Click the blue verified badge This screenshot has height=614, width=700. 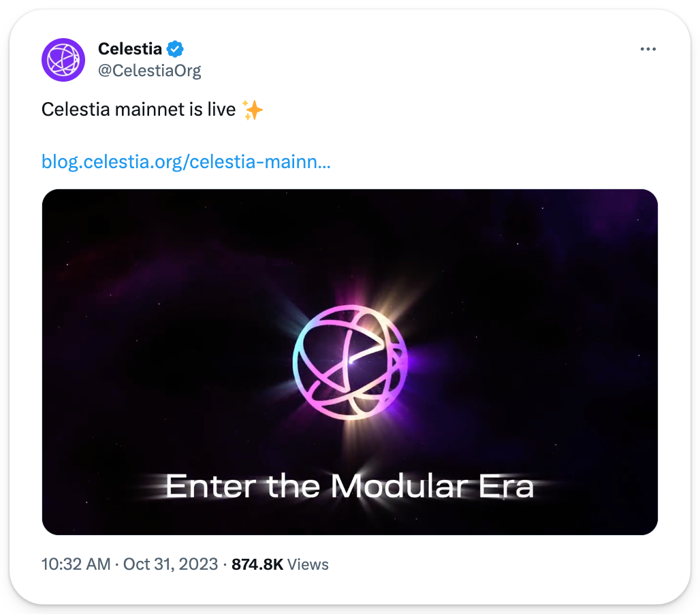pyautogui.click(x=176, y=49)
